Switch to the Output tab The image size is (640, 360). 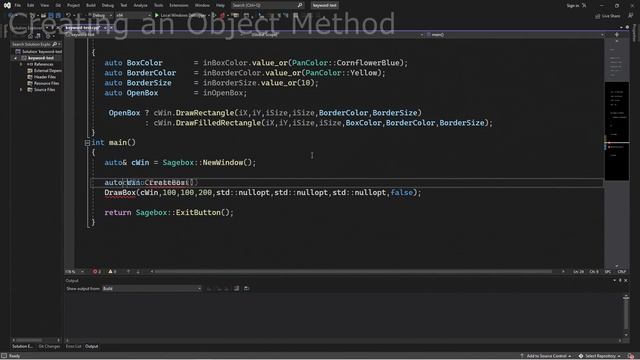pos(91,346)
